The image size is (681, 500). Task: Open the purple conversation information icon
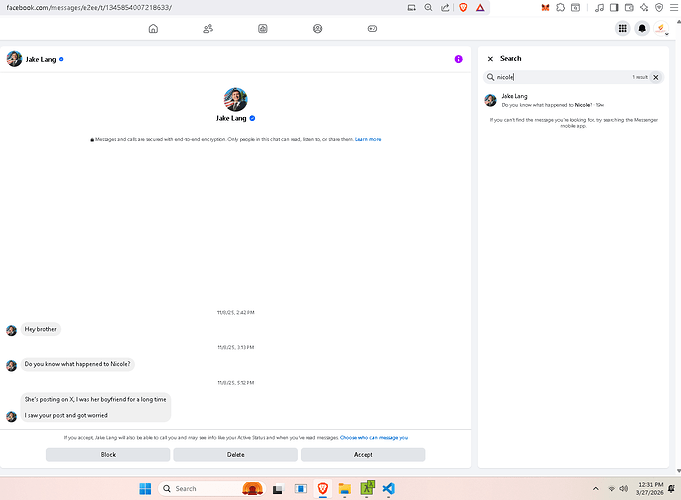(458, 59)
